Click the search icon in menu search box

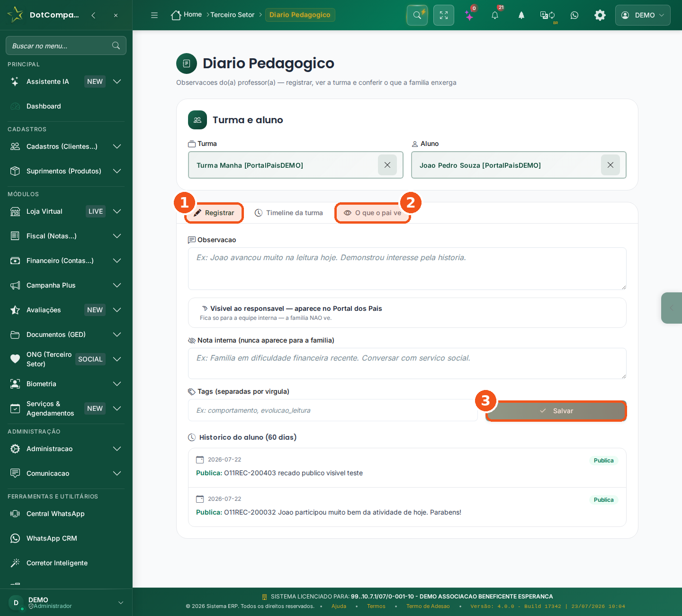[x=116, y=45]
